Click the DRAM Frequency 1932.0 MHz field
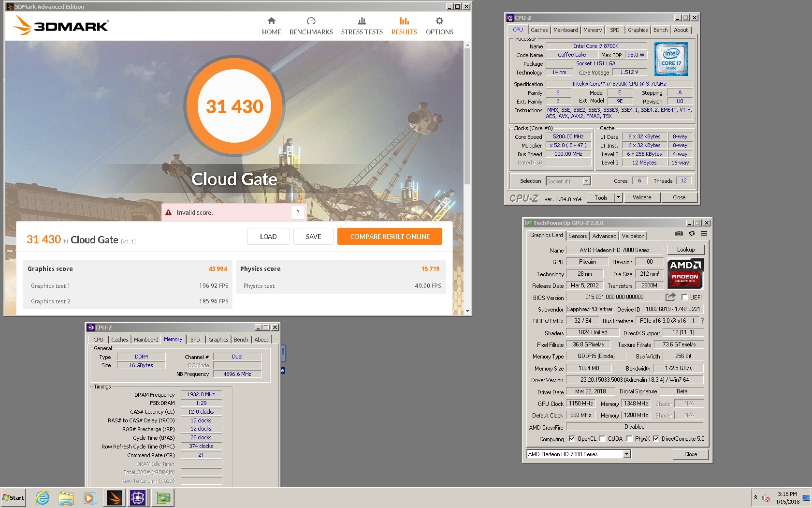 [x=201, y=394]
